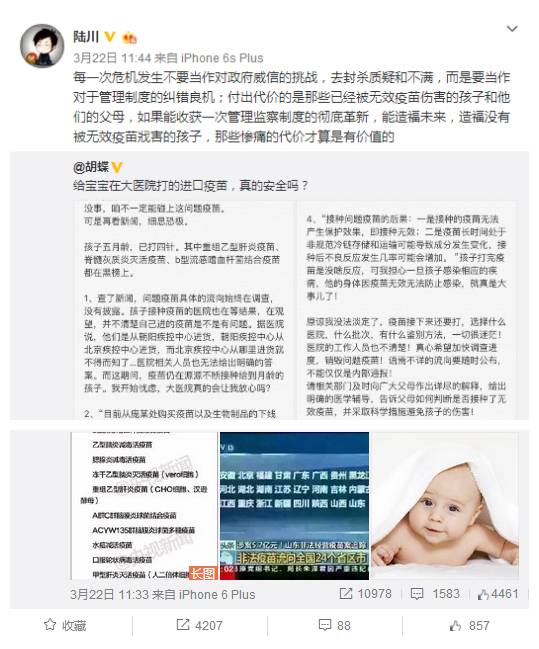Open 陆川's username link

(86, 37)
